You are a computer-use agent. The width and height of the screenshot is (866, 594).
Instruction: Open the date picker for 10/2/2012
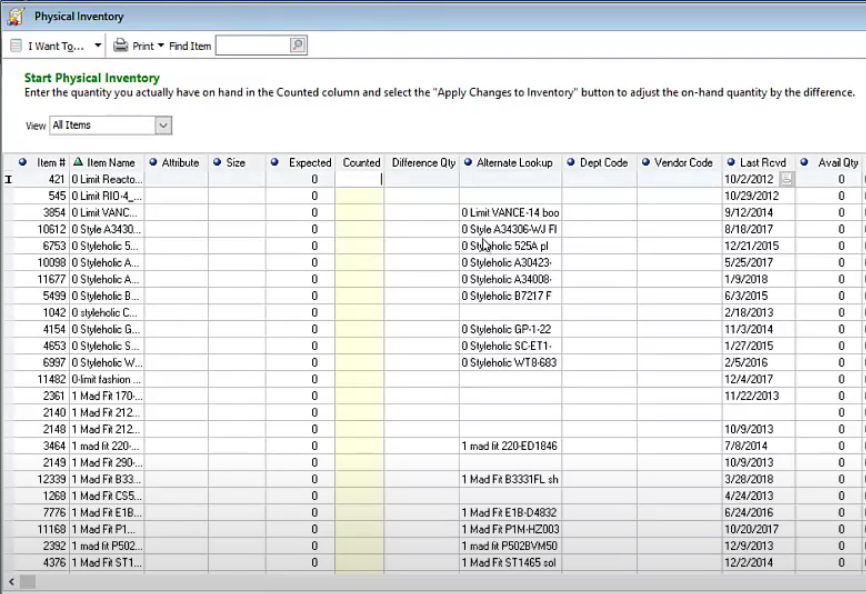786,179
